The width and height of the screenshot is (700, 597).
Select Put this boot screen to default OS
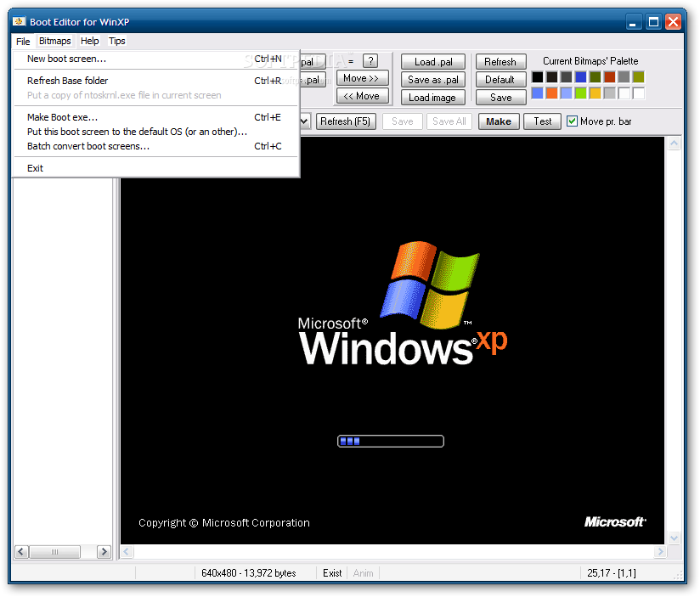(155, 132)
